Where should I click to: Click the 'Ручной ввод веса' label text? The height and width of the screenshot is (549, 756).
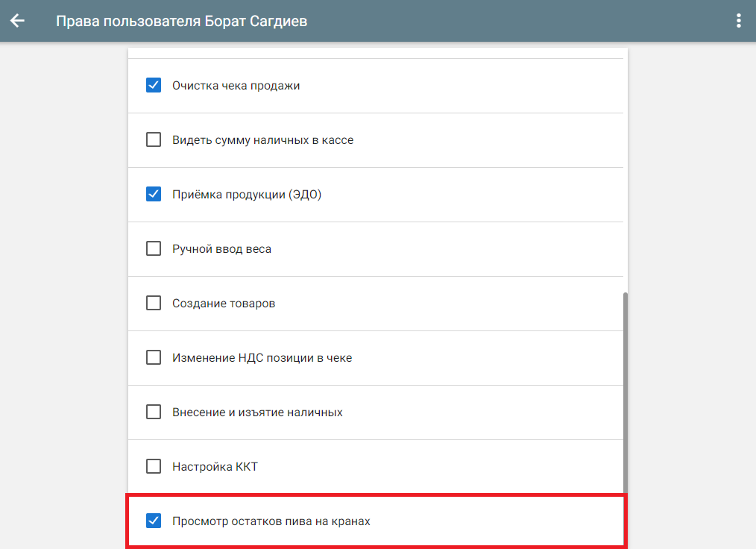(221, 249)
